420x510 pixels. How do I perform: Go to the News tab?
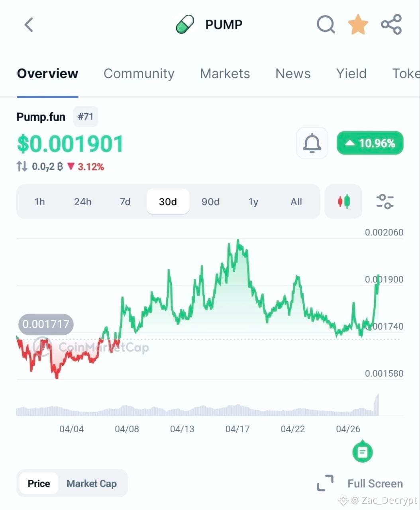(x=293, y=73)
